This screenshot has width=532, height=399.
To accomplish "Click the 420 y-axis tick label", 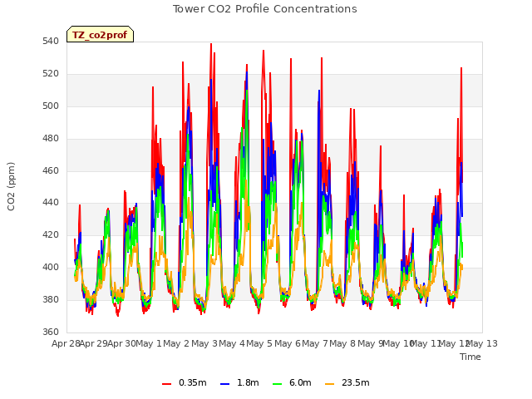I will pos(51,234).
